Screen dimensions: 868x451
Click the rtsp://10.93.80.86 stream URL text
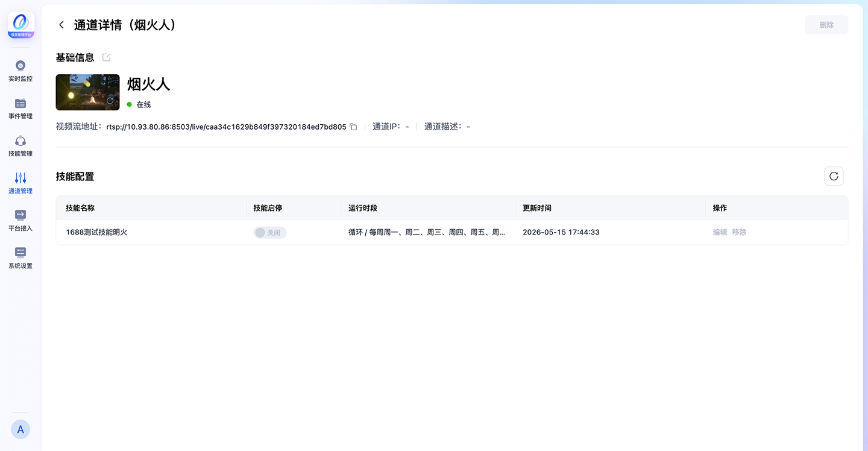coord(226,127)
